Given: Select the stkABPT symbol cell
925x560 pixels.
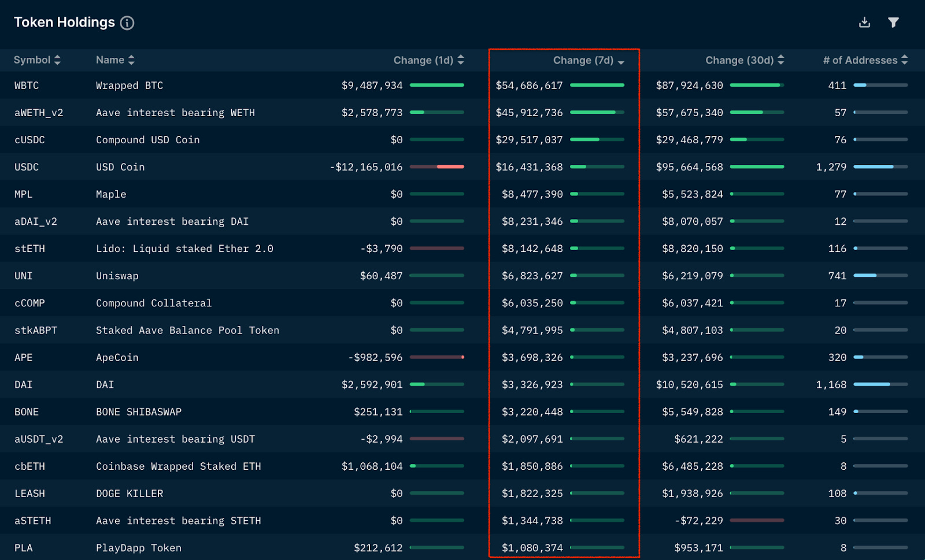Looking at the screenshot, I should click(36, 330).
